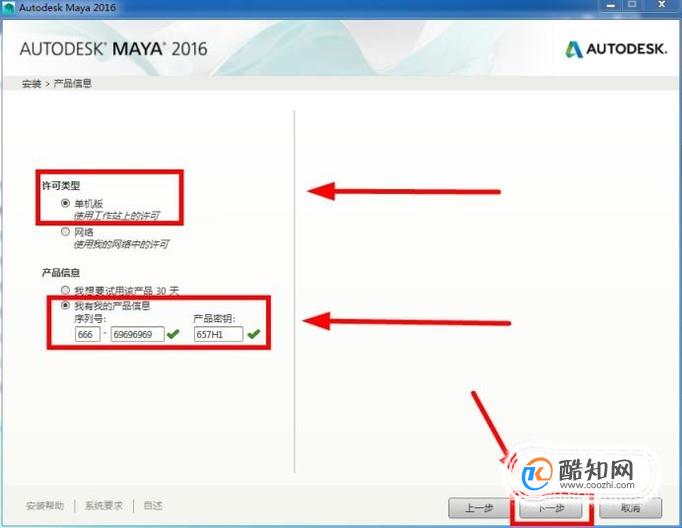
Task: Click the Maya icon in the title bar
Action: coord(9,8)
